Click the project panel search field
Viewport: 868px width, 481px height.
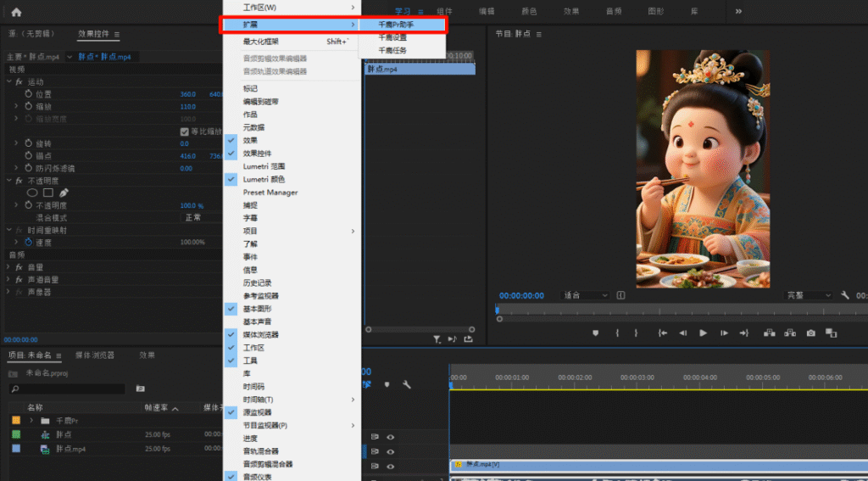68,389
